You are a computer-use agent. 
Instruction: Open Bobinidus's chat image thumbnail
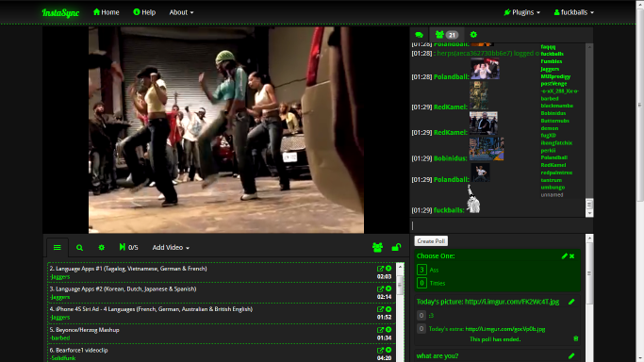[x=487, y=149]
